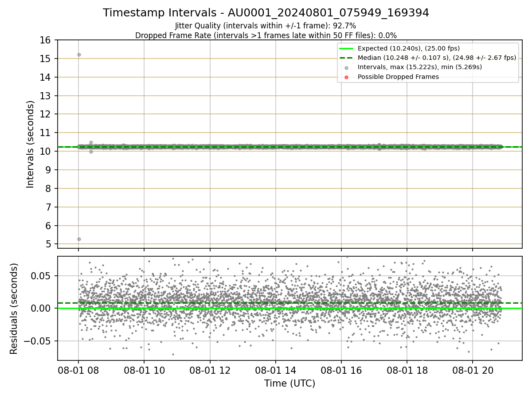Click x-axis tick label '08-01 20'
Screen dimensions: 532x399
472,370
